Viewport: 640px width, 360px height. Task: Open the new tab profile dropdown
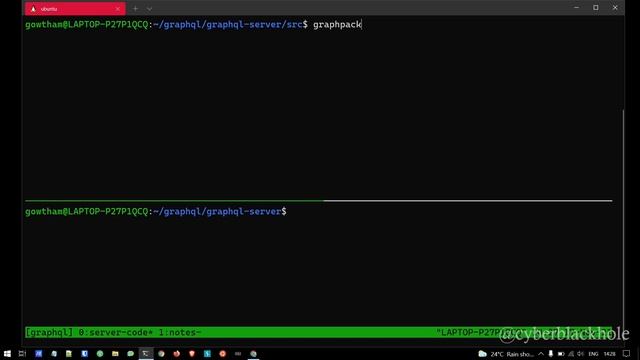149,9
